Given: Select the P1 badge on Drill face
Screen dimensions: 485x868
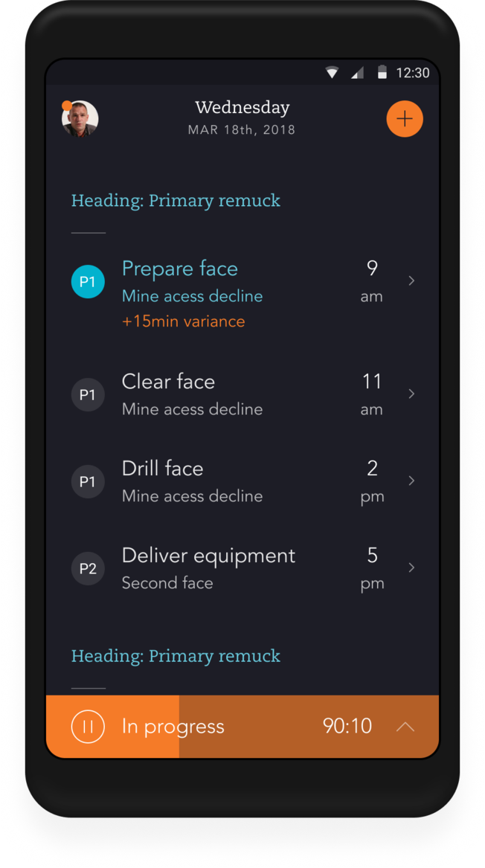Looking at the screenshot, I should [x=88, y=481].
